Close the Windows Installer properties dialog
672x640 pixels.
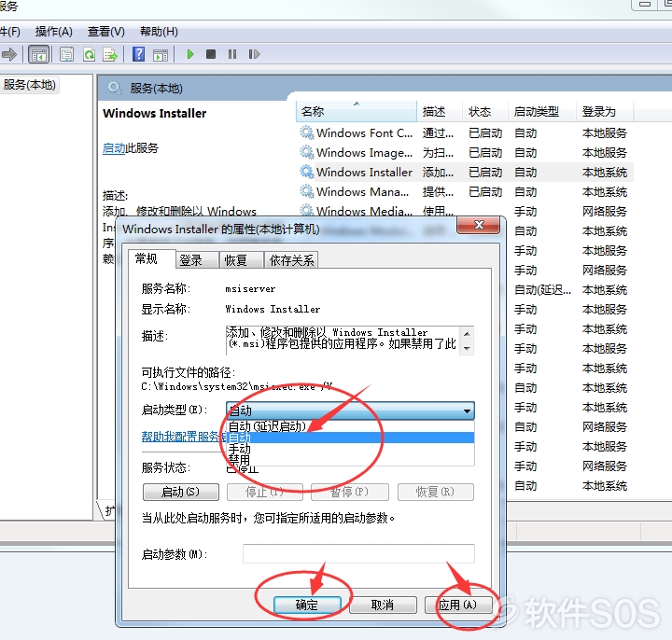tap(478, 225)
